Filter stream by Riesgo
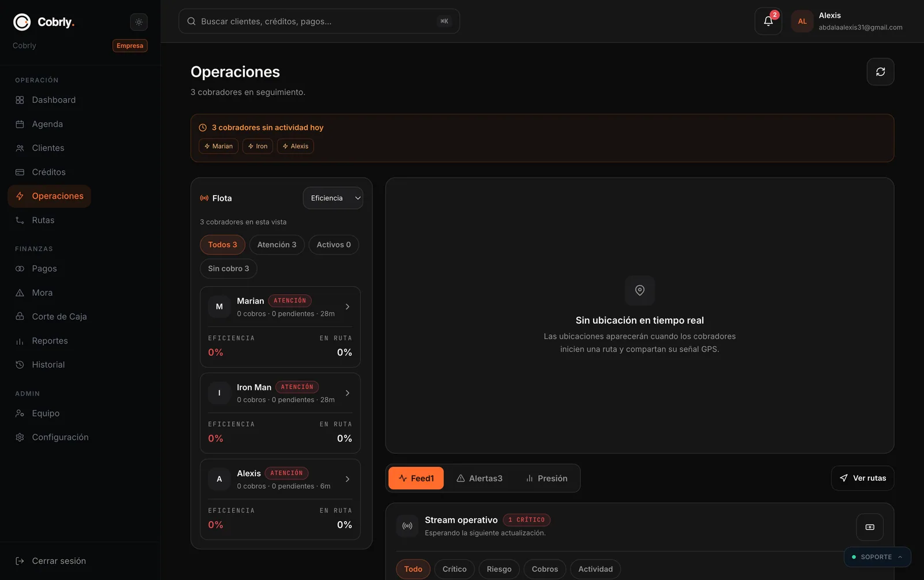This screenshot has height=580, width=924. pos(499,569)
